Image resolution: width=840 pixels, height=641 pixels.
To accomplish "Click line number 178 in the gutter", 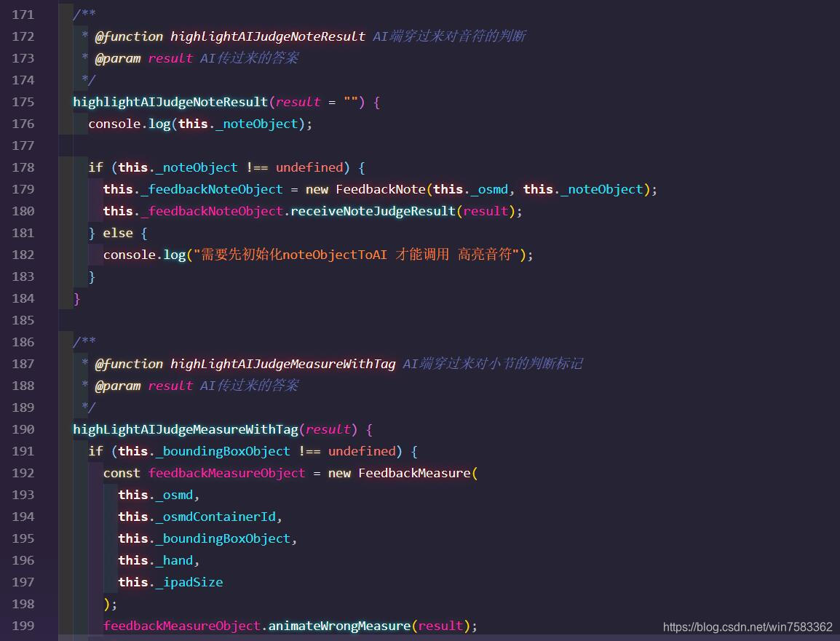I will [x=23, y=167].
